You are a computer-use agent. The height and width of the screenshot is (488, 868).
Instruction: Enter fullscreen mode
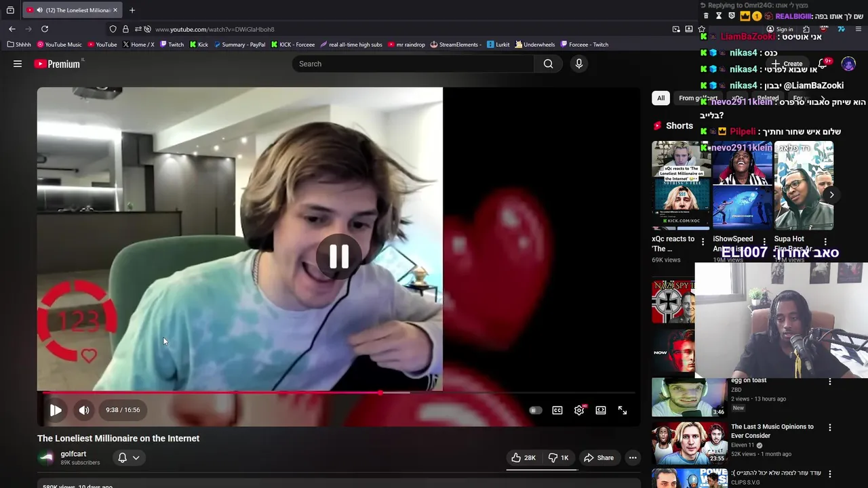623,410
